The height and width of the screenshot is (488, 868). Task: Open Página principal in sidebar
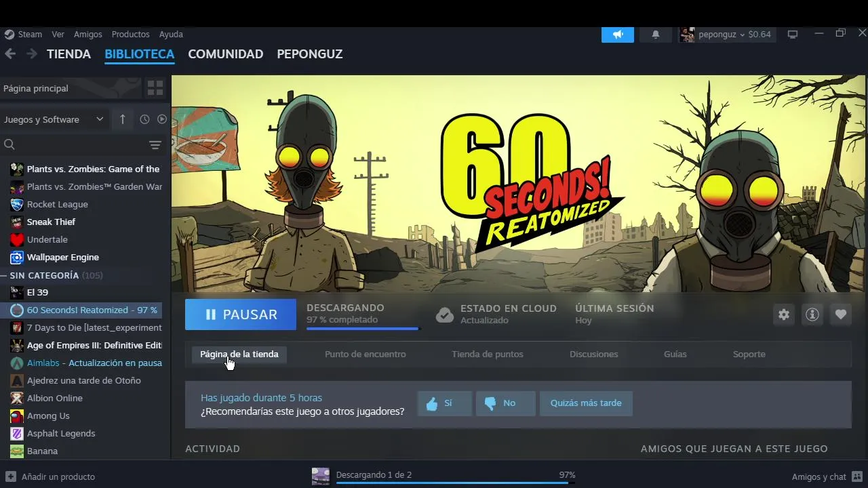click(71, 88)
